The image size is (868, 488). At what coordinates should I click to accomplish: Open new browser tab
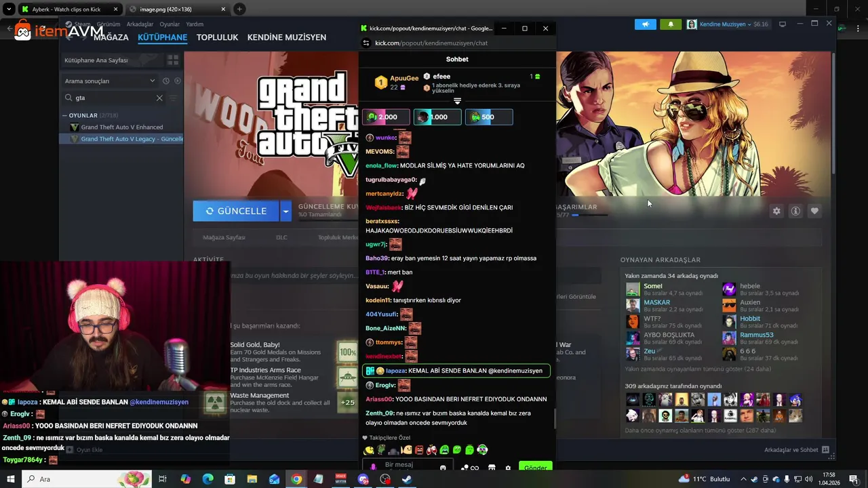[x=239, y=9]
